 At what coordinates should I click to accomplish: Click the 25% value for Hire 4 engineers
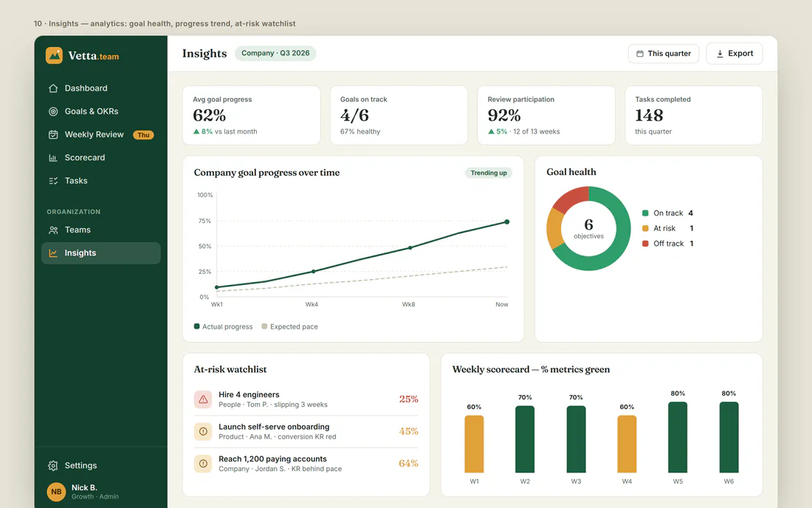(409, 399)
